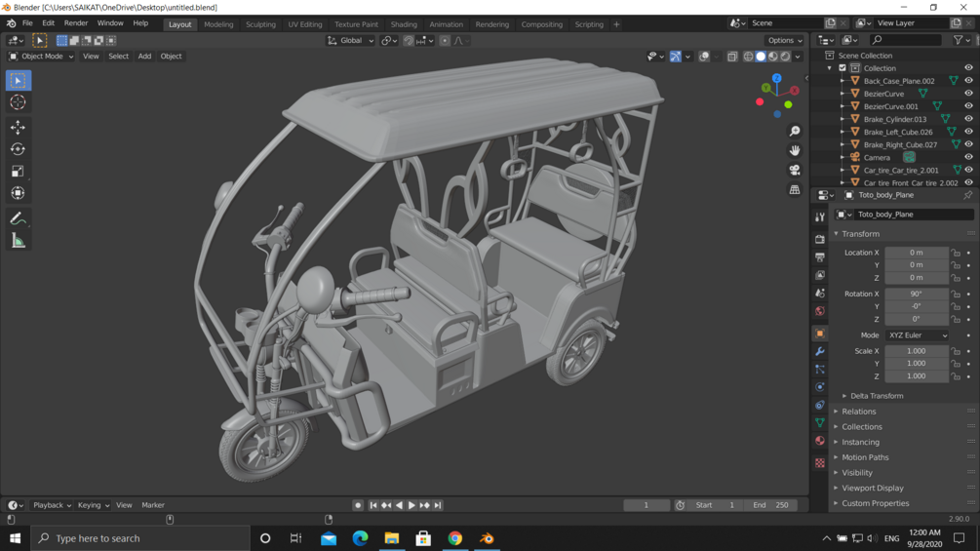Toggle the camera view icon in viewport
Viewport: 980px width, 551px height.
pyautogui.click(x=795, y=170)
